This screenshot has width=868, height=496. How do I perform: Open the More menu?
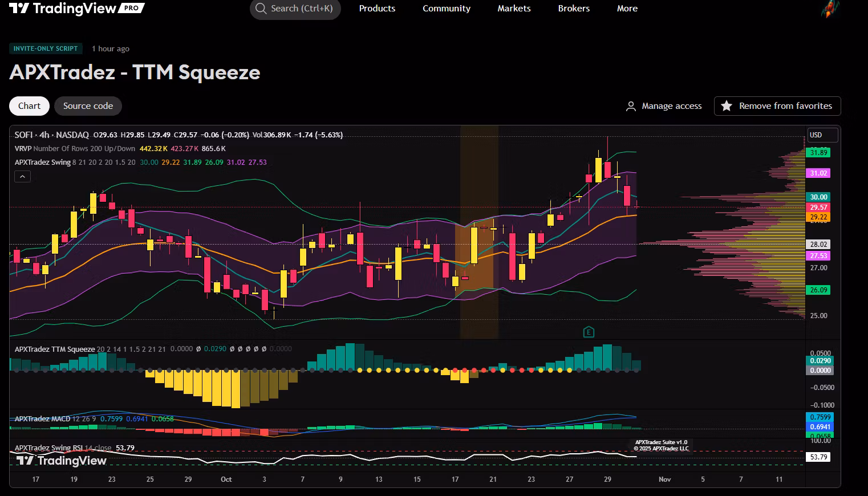(627, 9)
